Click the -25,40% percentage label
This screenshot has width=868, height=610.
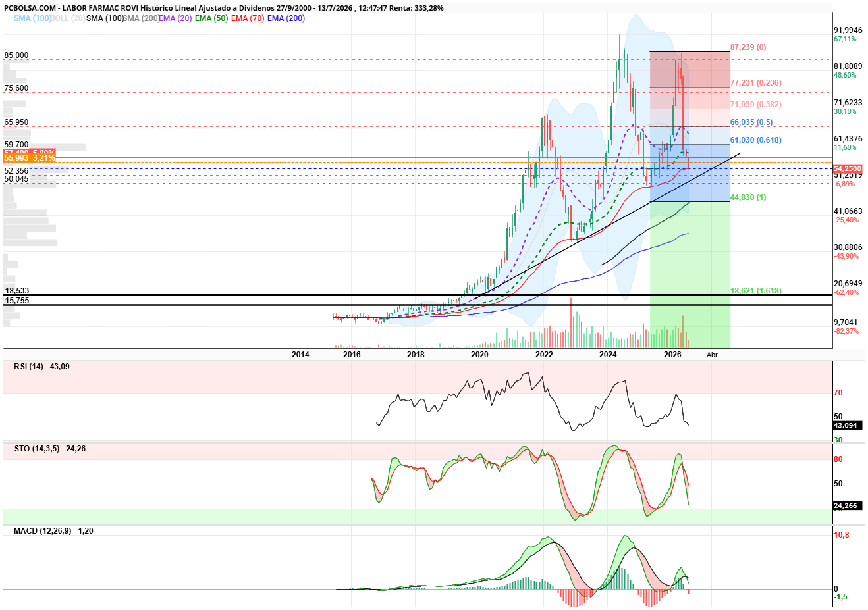pos(846,220)
